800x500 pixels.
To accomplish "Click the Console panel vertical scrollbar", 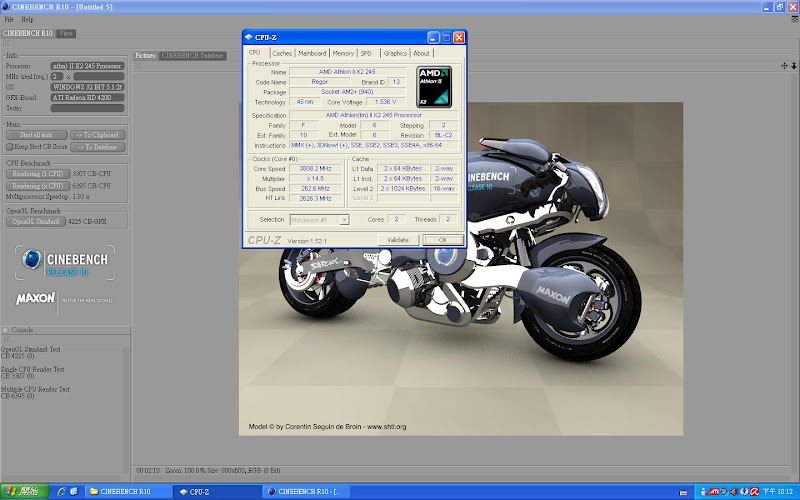I will pos(127,408).
